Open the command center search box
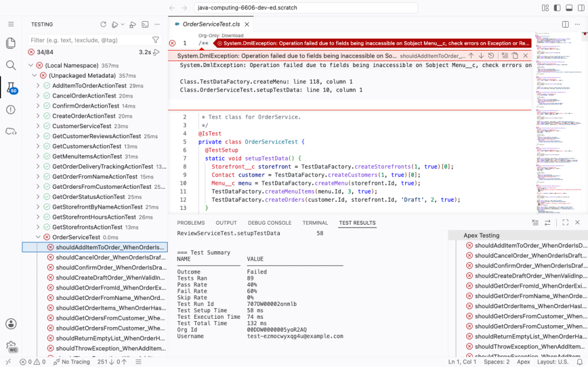The width and height of the screenshot is (588, 367). pos(306,8)
